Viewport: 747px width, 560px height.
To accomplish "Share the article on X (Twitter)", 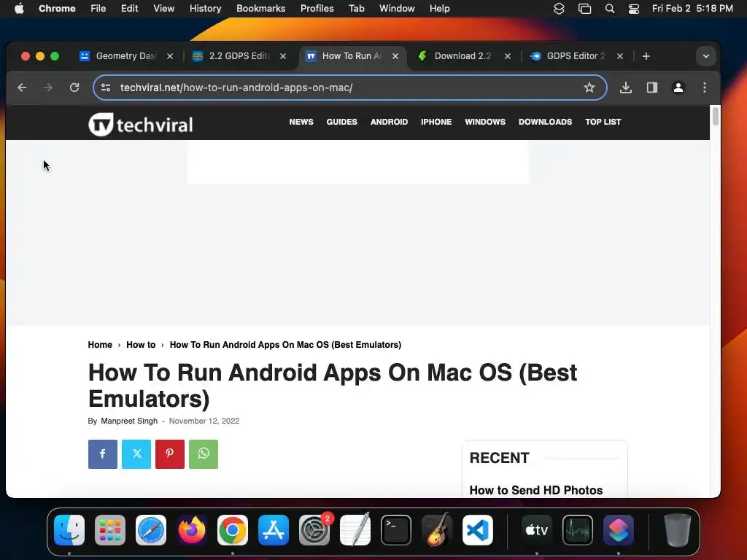I will click(136, 454).
